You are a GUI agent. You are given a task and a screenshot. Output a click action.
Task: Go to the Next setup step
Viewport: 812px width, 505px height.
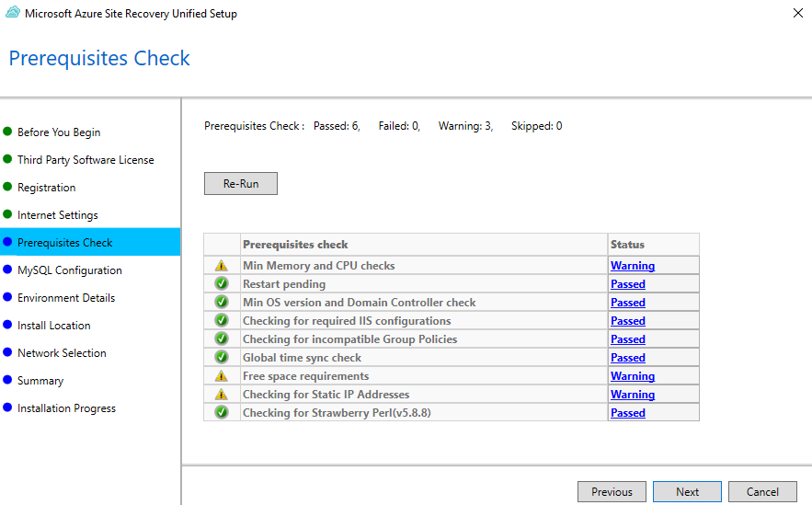687,491
